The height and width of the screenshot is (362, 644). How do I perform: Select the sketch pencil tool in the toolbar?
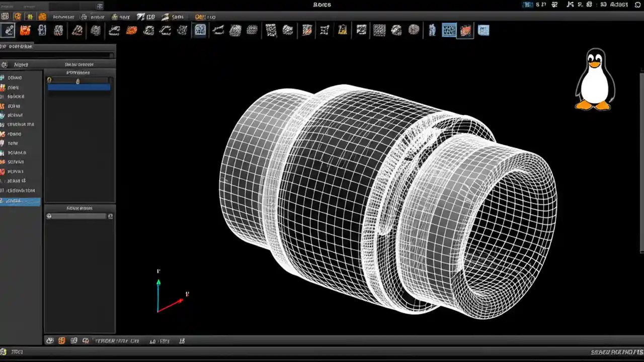tap(9, 31)
